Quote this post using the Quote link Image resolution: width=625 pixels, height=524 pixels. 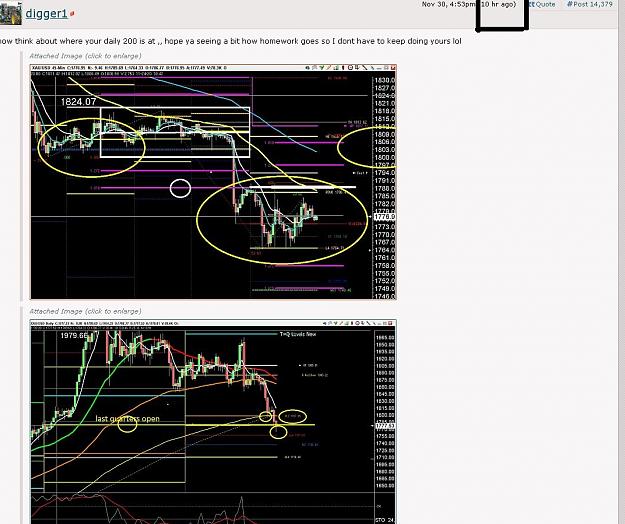[541, 4]
